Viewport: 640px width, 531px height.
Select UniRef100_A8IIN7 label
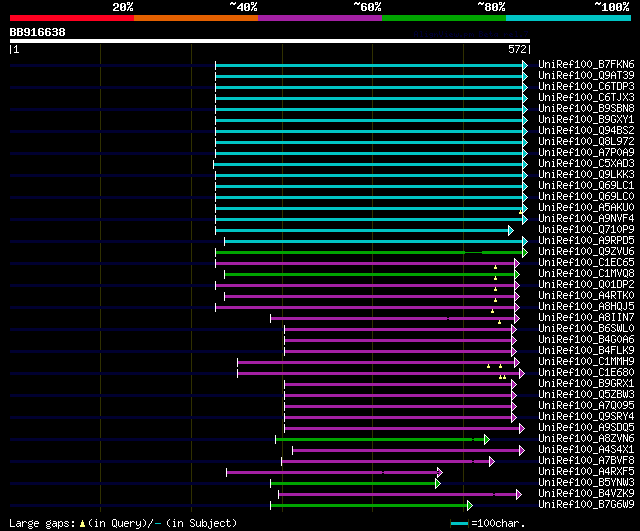coord(586,318)
